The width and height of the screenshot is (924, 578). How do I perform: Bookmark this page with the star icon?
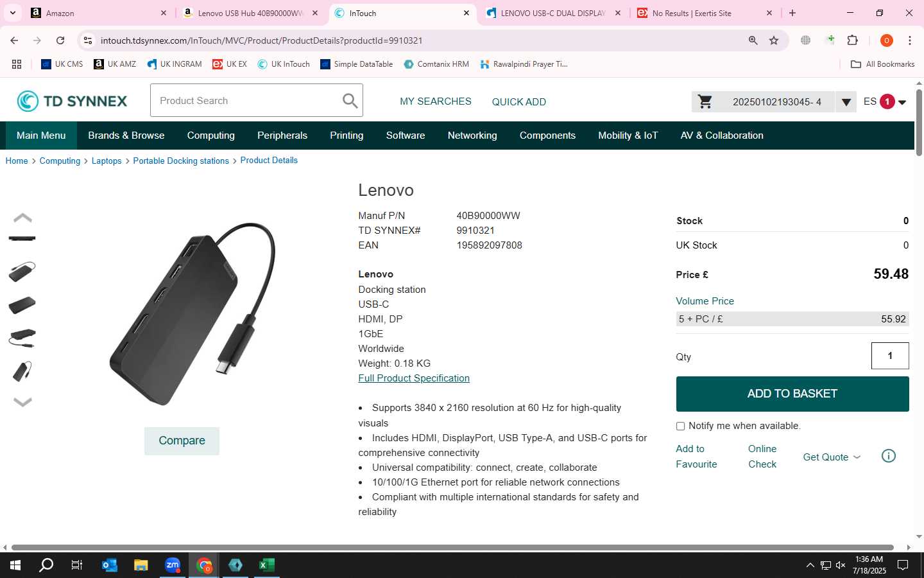coord(774,40)
